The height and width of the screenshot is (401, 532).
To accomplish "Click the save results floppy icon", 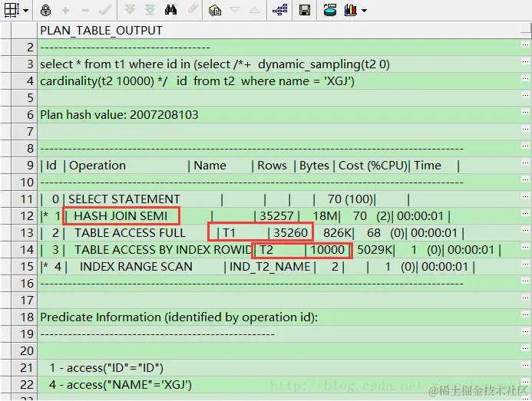I will pos(305,10).
